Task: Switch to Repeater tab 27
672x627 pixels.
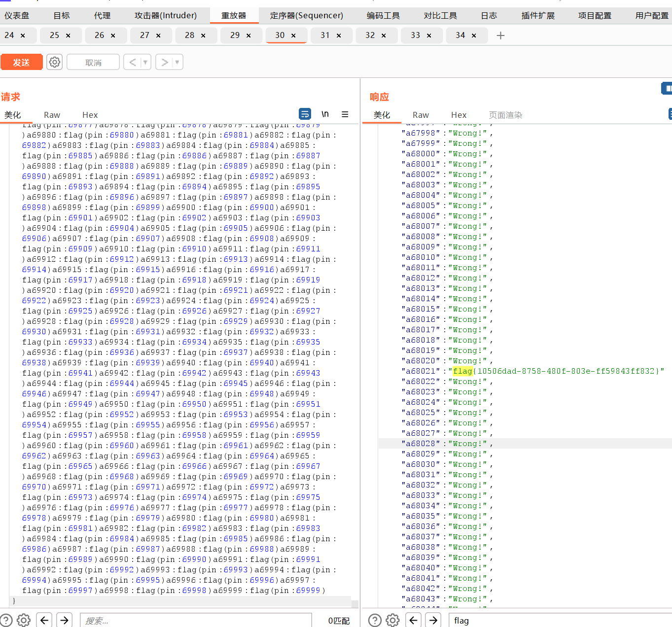Action: point(144,35)
